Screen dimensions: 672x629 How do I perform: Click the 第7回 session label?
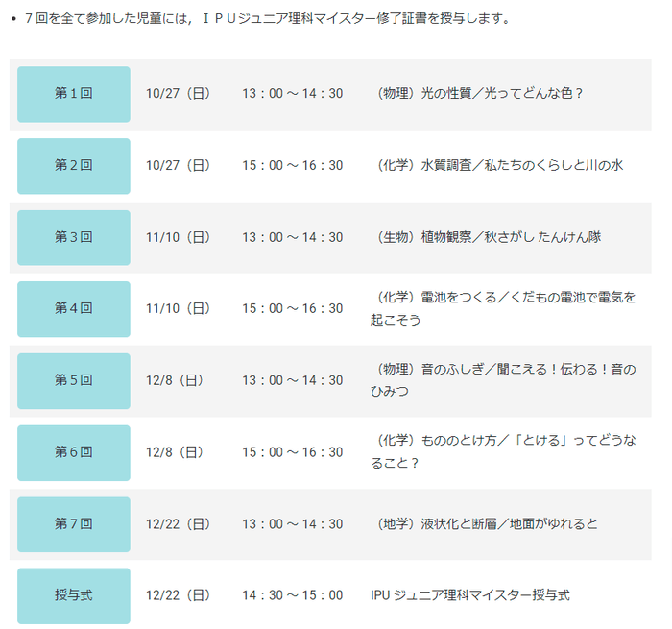(74, 524)
